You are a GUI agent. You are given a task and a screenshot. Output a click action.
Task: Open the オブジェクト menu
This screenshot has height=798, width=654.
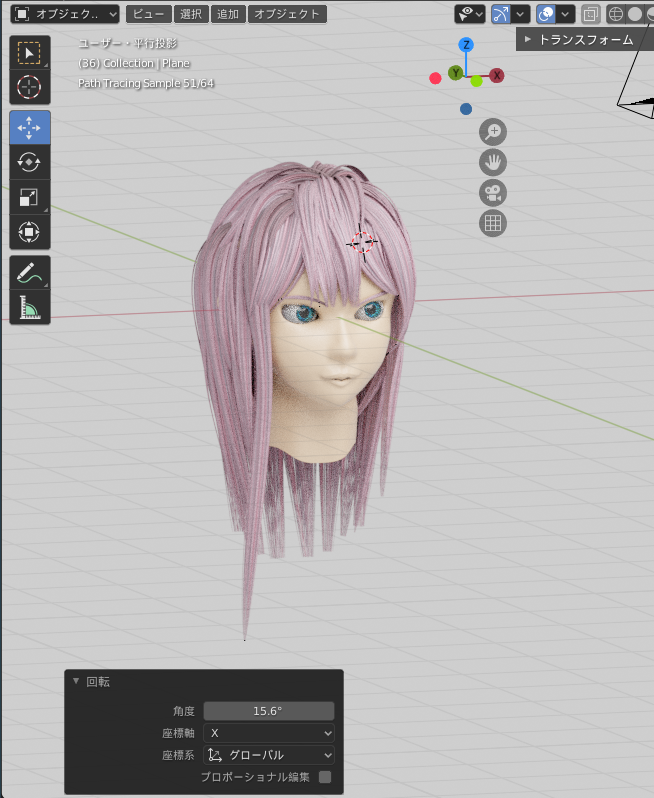(x=287, y=14)
